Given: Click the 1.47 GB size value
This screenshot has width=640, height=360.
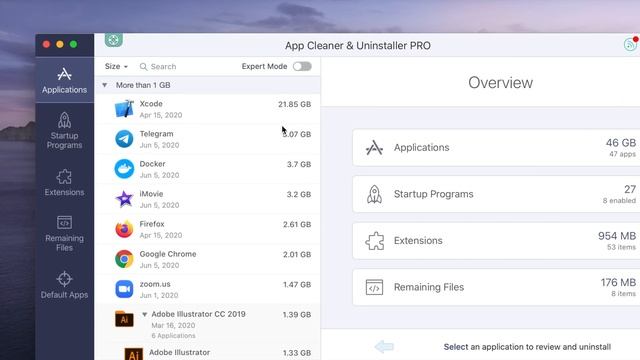Looking at the screenshot, I should (297, 284).
